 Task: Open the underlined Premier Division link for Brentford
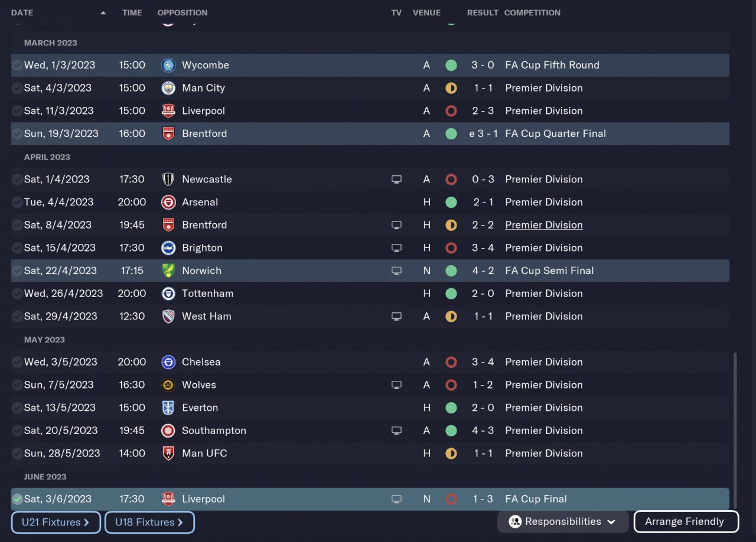pos(543,225)
